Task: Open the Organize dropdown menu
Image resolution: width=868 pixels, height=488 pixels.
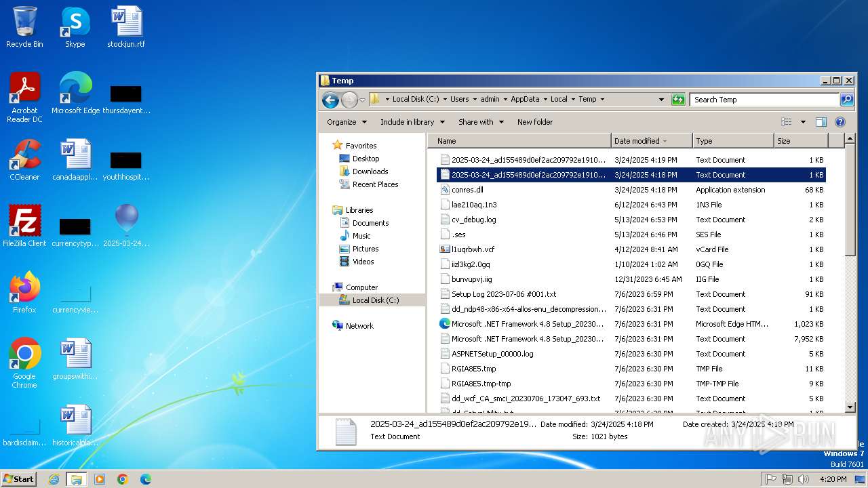Action: [x=347, y=122]
